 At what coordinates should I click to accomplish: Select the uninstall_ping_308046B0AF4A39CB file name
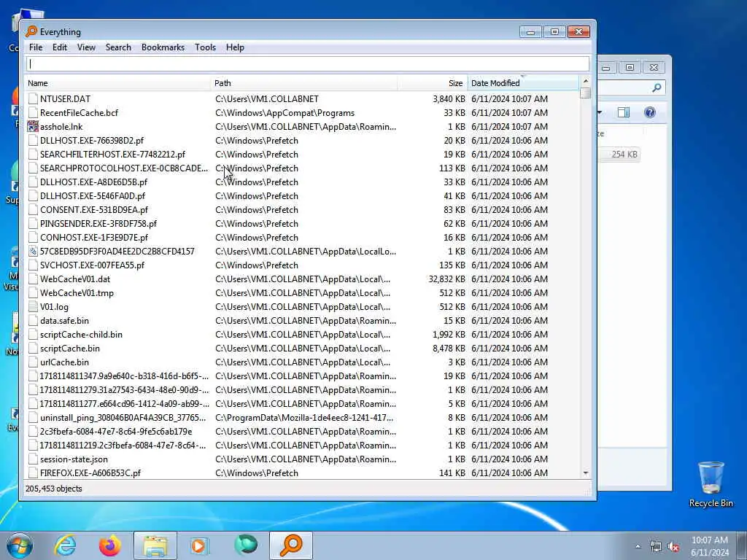(123, 418)
